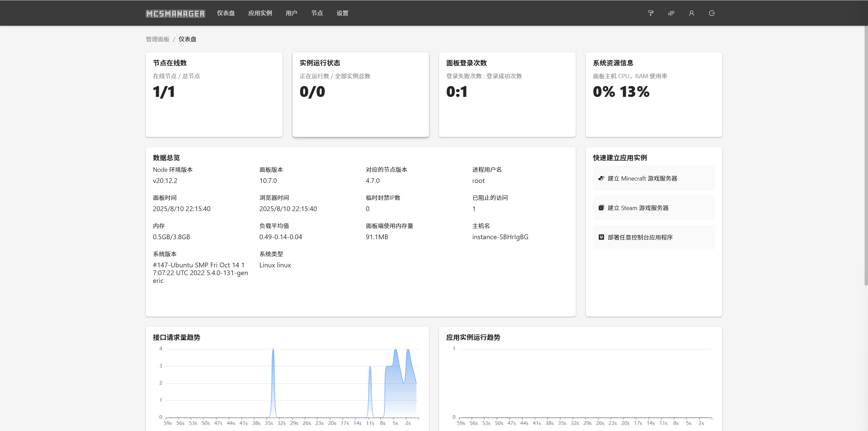Image resolution: width=868 pixels, height=431 pixels.
Task: Click the hostname instance-SBHrIgBG
Action: (x=500, y=237)
